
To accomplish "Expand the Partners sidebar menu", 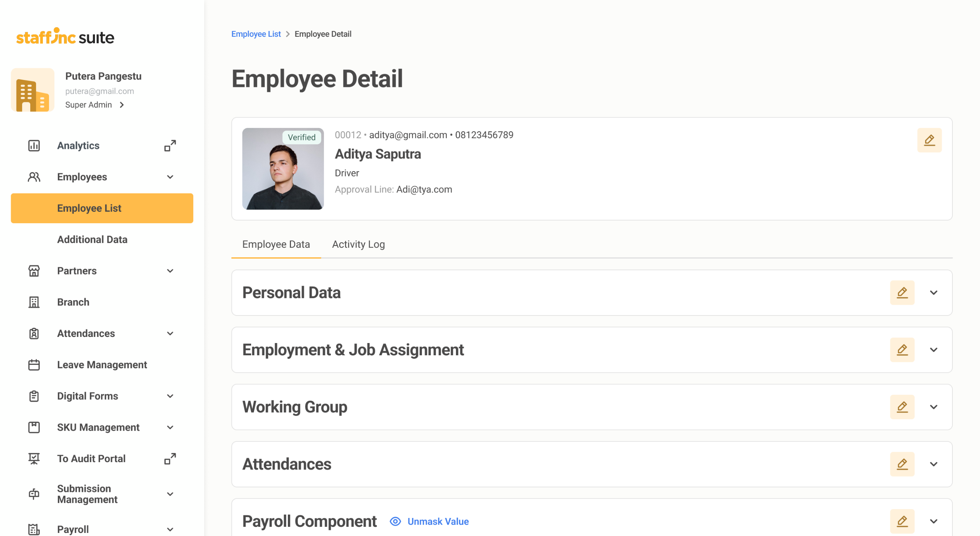I will [170, 271].
